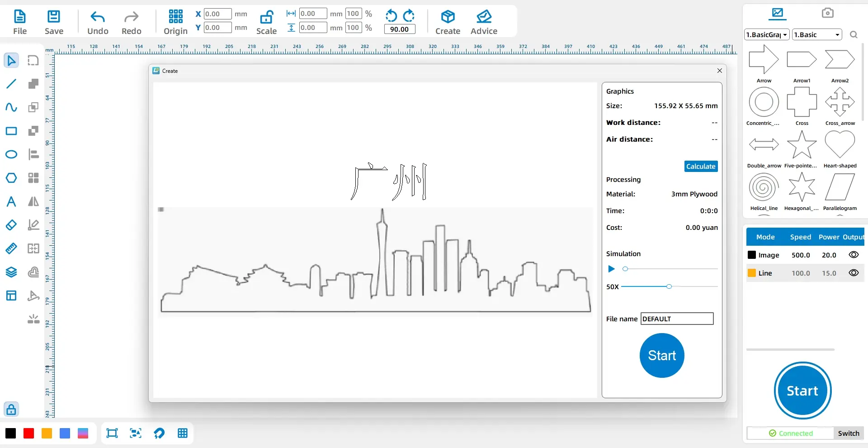Expand the 1.Basic subcategory dropdown

[817, 35]
